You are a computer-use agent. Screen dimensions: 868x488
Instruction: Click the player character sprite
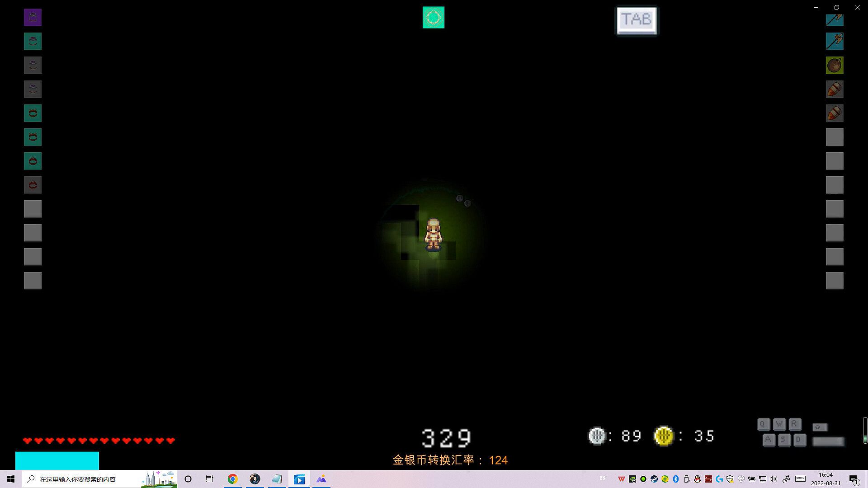pyautogui.click(x=433, y=234)
